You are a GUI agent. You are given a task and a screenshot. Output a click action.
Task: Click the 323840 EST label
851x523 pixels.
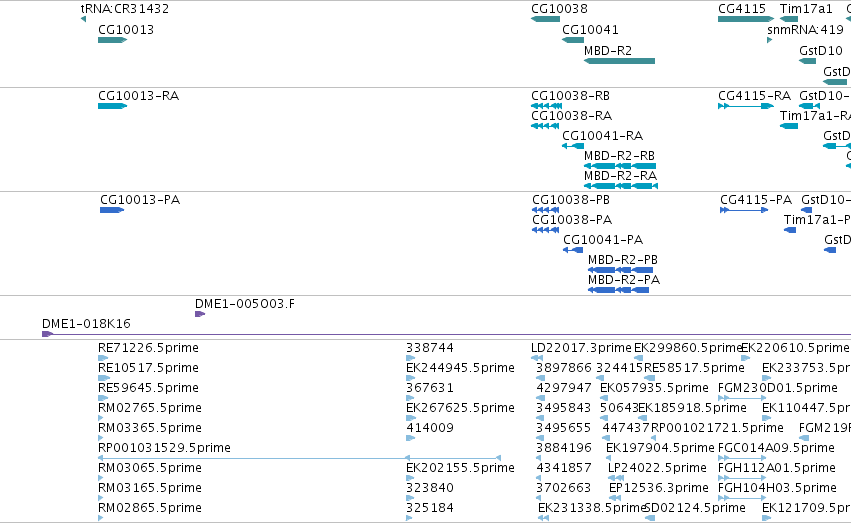[x=430, y=488]
